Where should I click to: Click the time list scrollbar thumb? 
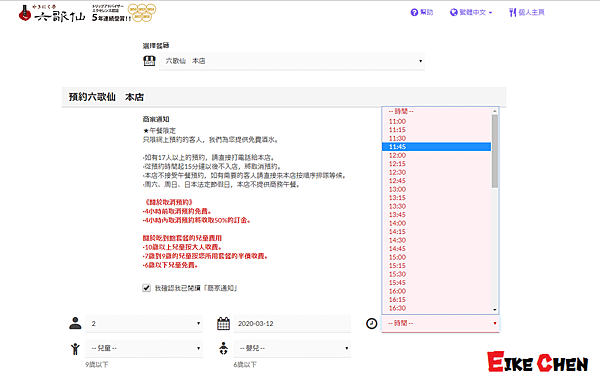coord(495,151)
